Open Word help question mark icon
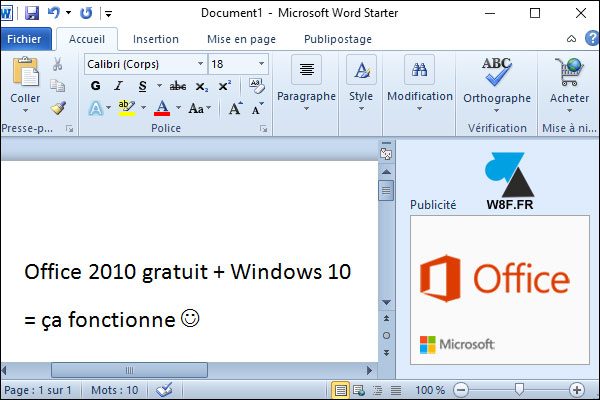Viewport: 600px width, 400px height. tap(592, 38)
